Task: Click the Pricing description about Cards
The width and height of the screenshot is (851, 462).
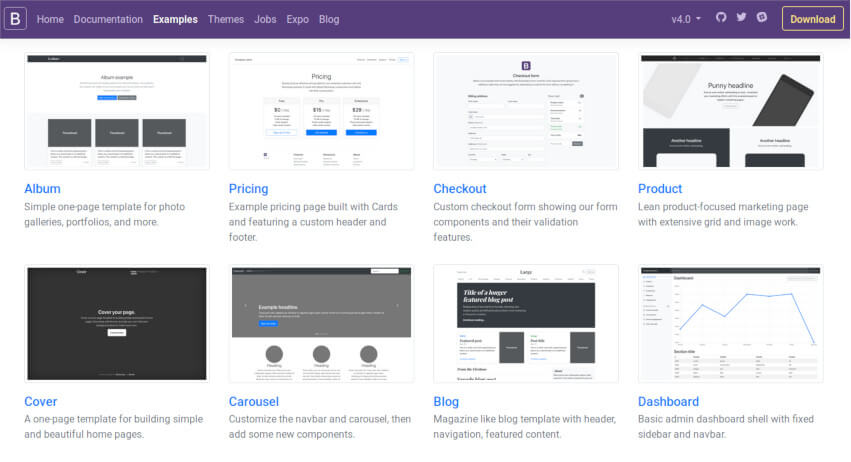Action: [x=313, y=222]
